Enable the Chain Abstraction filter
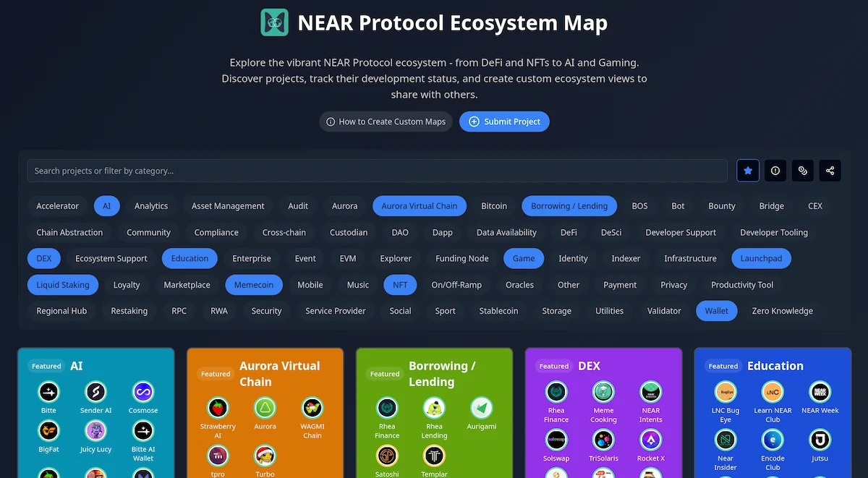 [x=70, y=232]
